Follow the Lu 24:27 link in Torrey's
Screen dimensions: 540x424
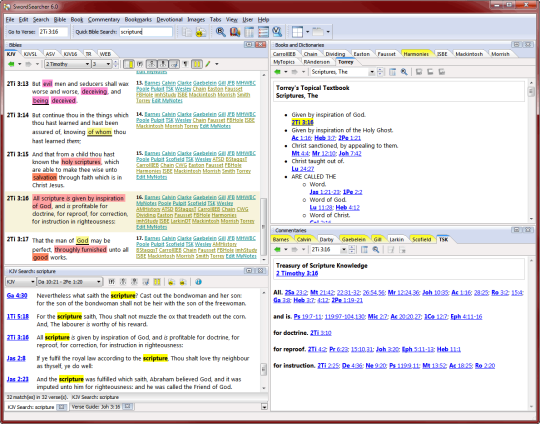coord(303,169)
